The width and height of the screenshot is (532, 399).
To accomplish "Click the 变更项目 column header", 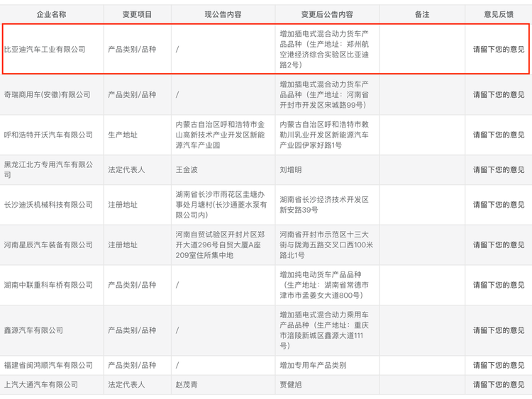I will [x=137, y=14].
